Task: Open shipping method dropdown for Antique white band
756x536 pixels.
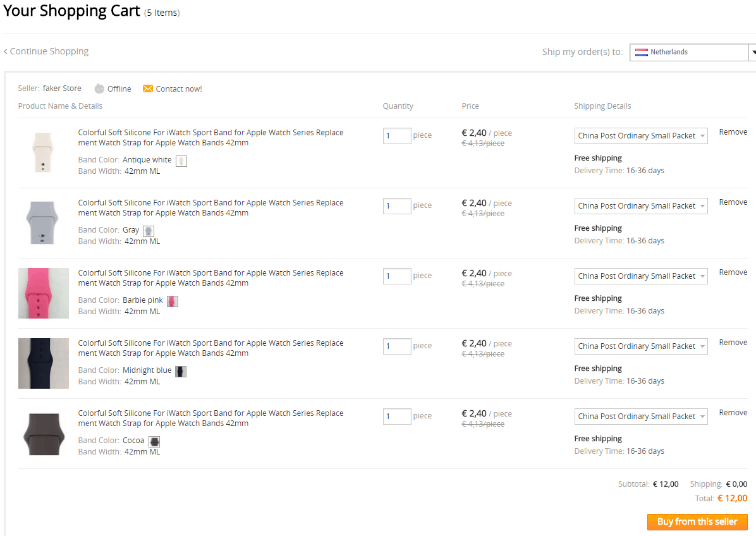Action: click(x=641, y=136)
